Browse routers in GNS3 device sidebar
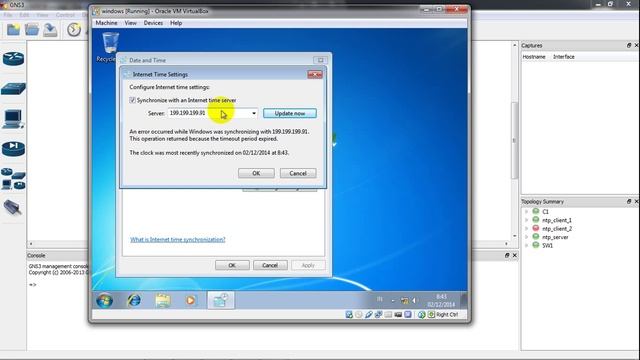 (13, 59)
